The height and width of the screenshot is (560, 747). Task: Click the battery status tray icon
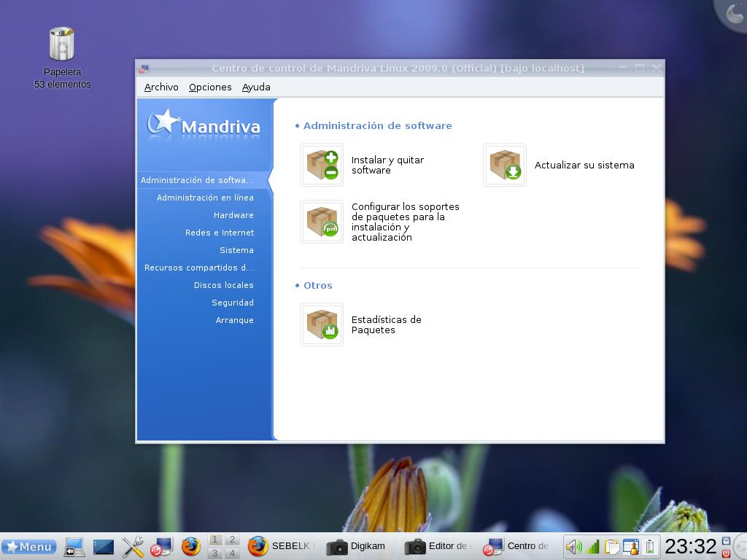coord(650,547)
